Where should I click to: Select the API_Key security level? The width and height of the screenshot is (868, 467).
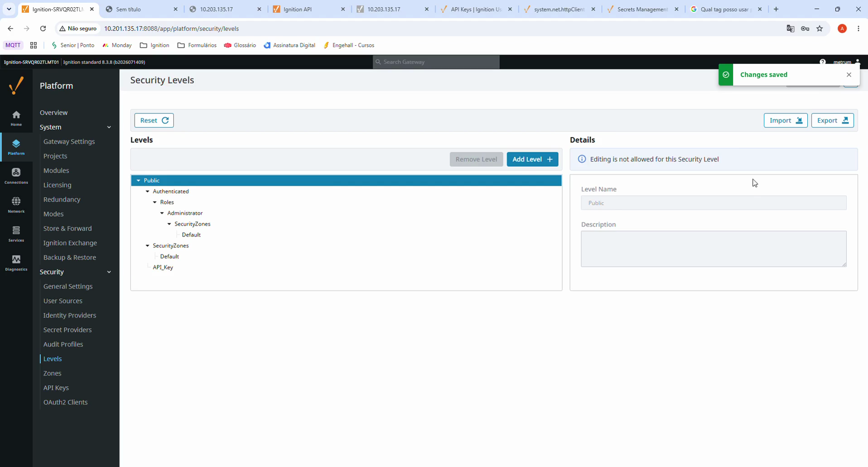click(x=163, y=268)
